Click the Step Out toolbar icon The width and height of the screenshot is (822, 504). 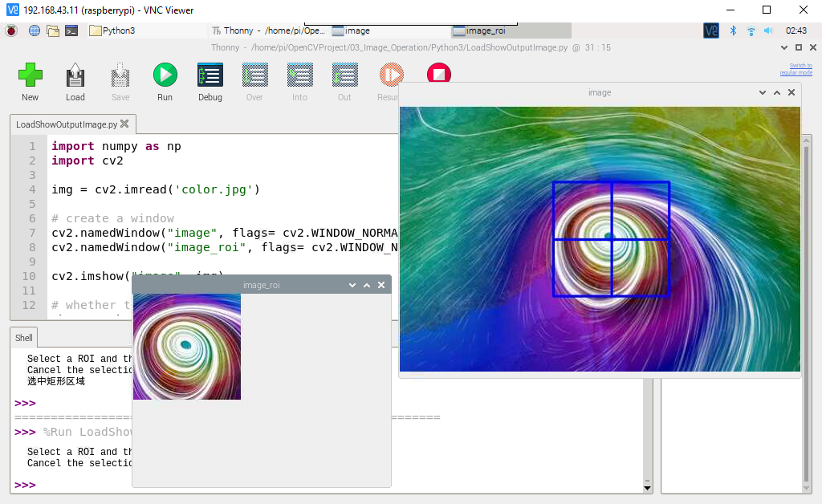pyautogui.click(x=344, y=75)
